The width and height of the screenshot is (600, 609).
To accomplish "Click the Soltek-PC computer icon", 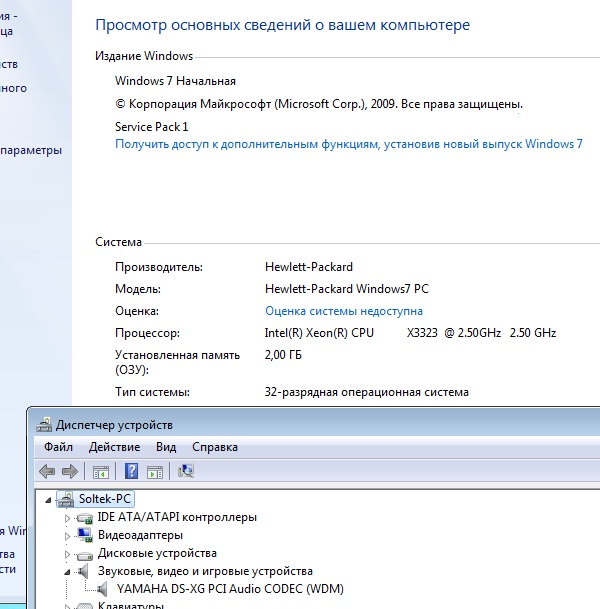I will [x=66, y=499].
